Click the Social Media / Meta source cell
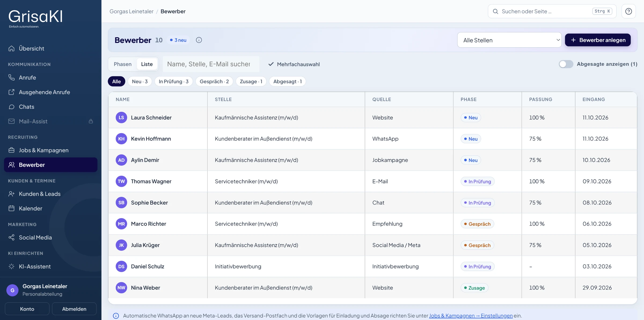644x320 pixels. coord(409,245)
